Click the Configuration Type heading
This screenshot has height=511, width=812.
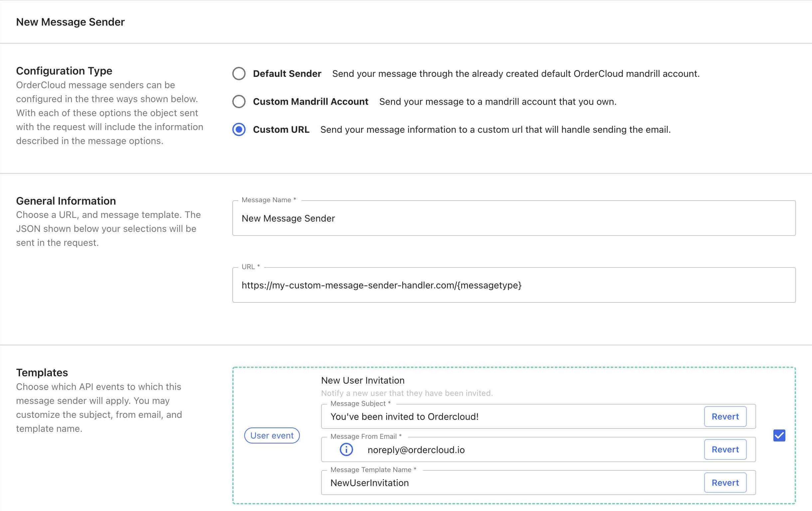(64, 71)
